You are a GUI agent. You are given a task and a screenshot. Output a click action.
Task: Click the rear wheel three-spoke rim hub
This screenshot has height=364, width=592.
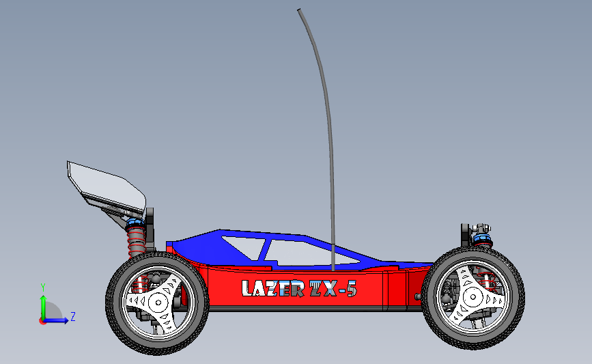tap(158, 303)
